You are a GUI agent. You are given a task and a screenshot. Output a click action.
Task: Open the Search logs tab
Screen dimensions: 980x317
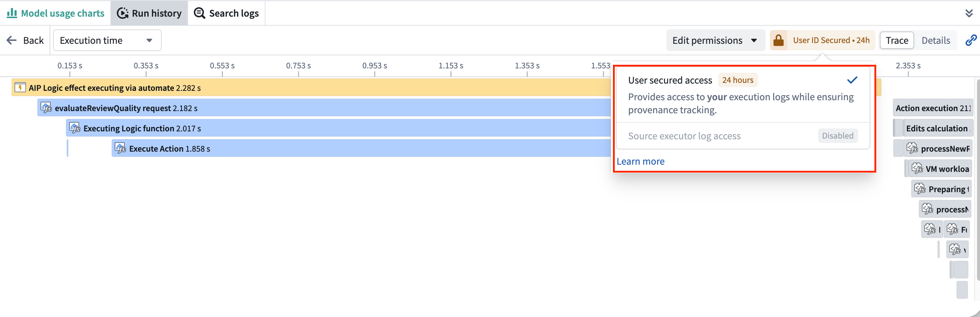pos(226,13)
